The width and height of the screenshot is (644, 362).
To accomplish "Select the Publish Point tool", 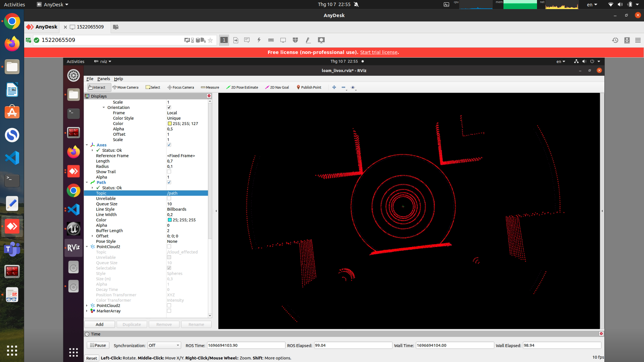I will tap(309, 87).
